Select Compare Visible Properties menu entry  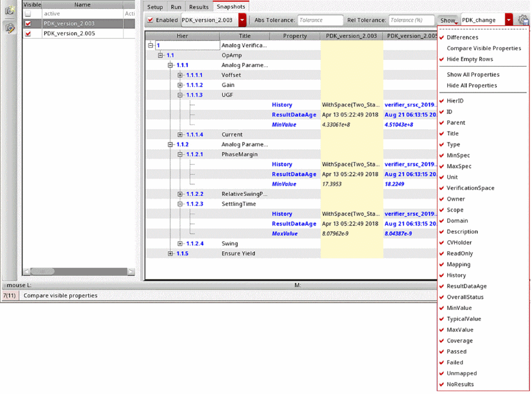click(x=484, y=48)
